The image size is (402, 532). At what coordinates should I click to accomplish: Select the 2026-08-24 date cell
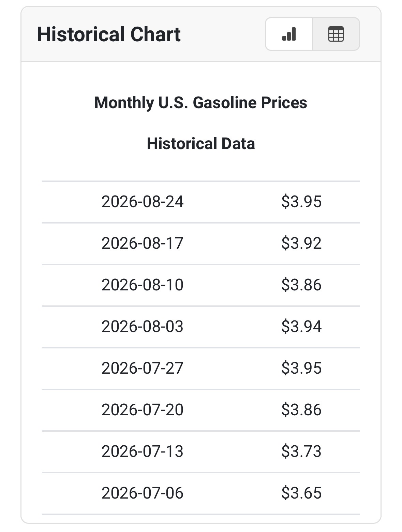point(143,202)
